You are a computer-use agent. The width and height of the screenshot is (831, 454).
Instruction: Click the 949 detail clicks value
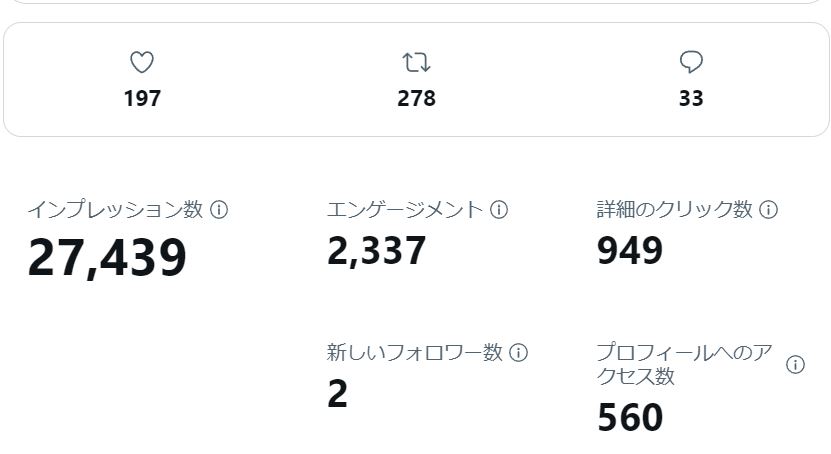point(630,251)
